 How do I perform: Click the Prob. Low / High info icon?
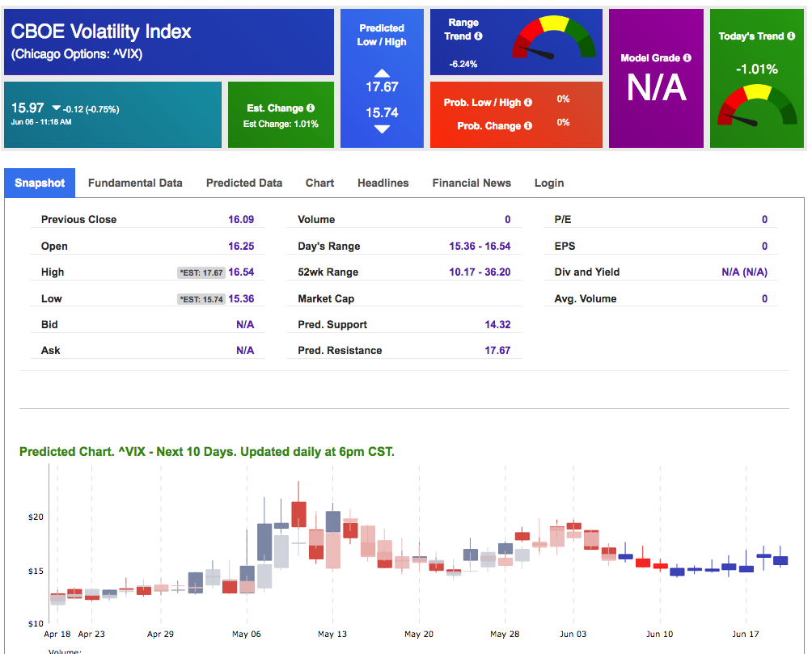pyautogui.click(x=528, y=102)
